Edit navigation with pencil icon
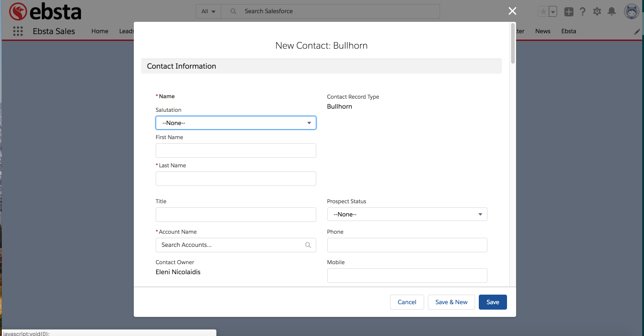 click(637, 32)
